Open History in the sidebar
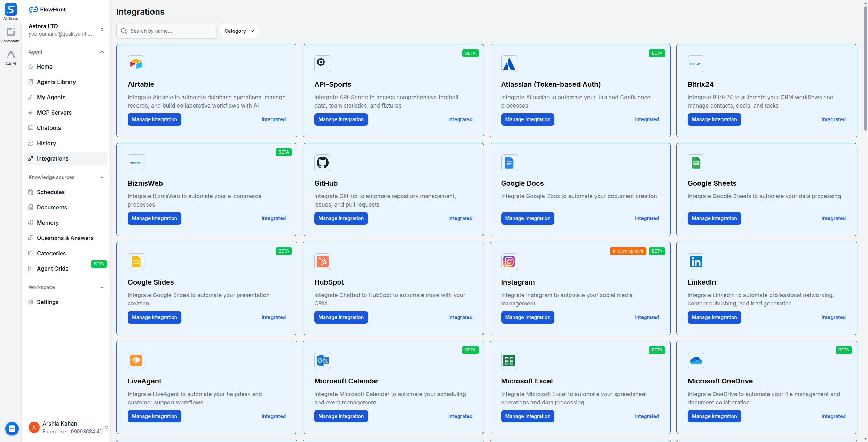The height and width of the screenshot is (442, 868). [66, 143]
